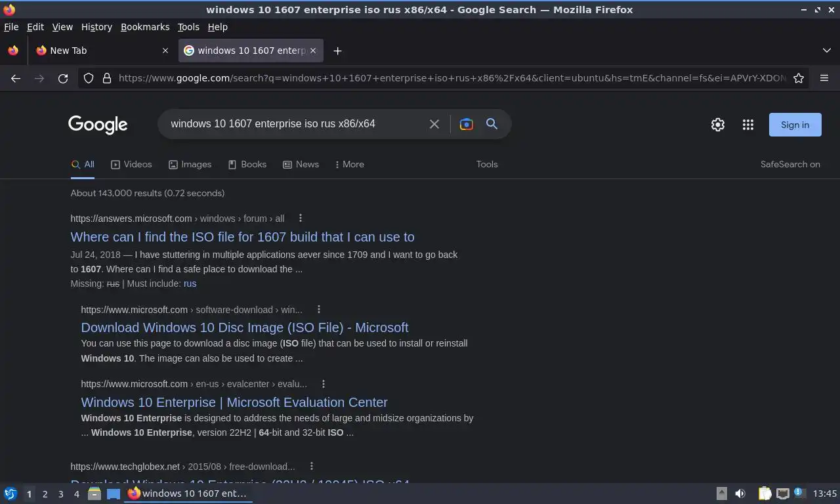
Task: Open a new tab with the plus button
Action: 337,51
